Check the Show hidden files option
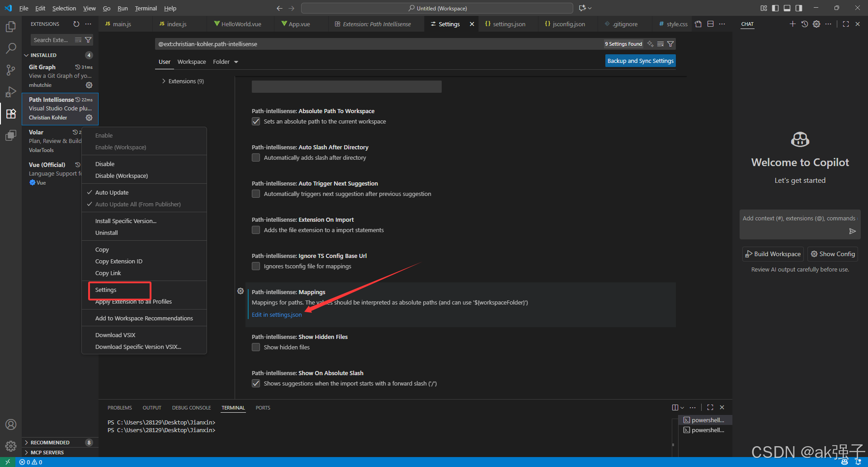Screen dimensions: 868x467 coord(256,347)
